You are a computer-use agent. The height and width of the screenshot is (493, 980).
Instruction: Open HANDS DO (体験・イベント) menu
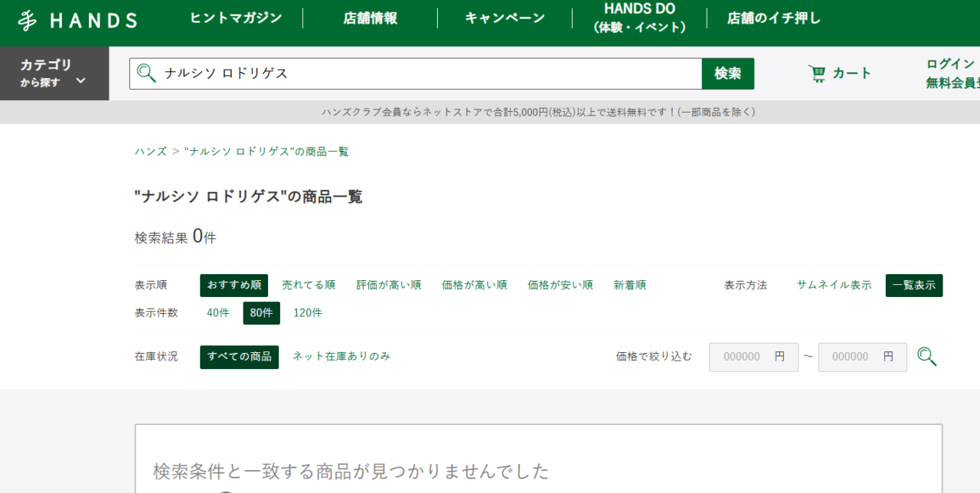point(639,18)
